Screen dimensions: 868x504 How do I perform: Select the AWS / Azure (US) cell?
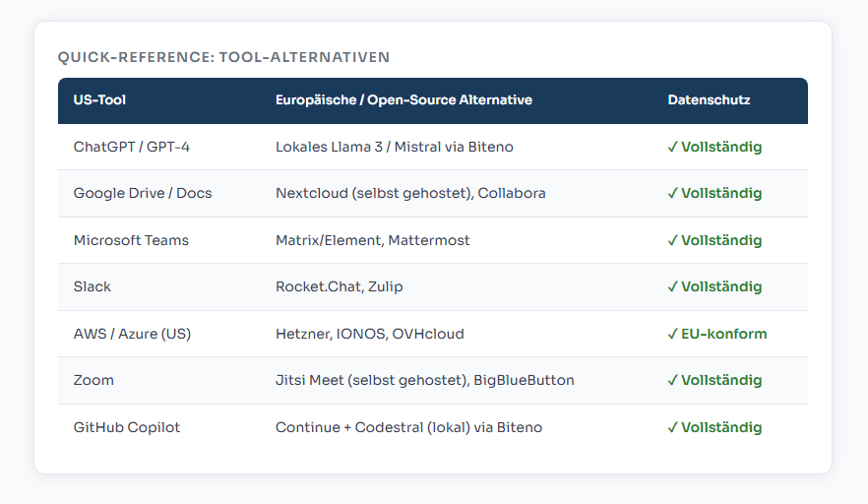pos(132,334)
